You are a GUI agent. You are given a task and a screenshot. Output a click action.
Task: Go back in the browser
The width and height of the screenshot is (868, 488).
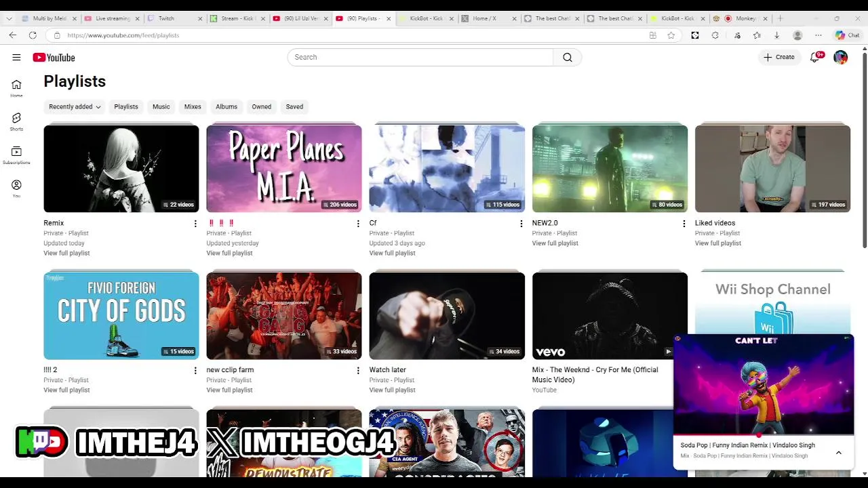pos(13,35)
